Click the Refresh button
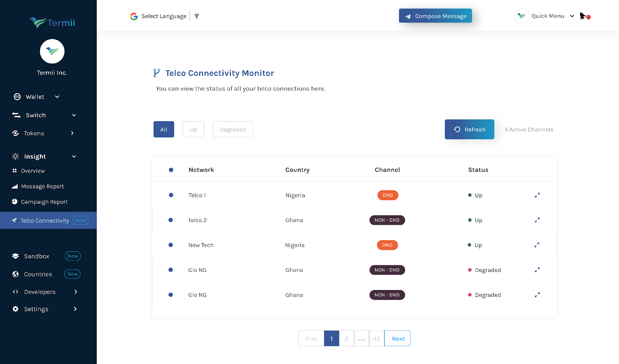Viewport: 619px width, 364px height. [470, 129]
